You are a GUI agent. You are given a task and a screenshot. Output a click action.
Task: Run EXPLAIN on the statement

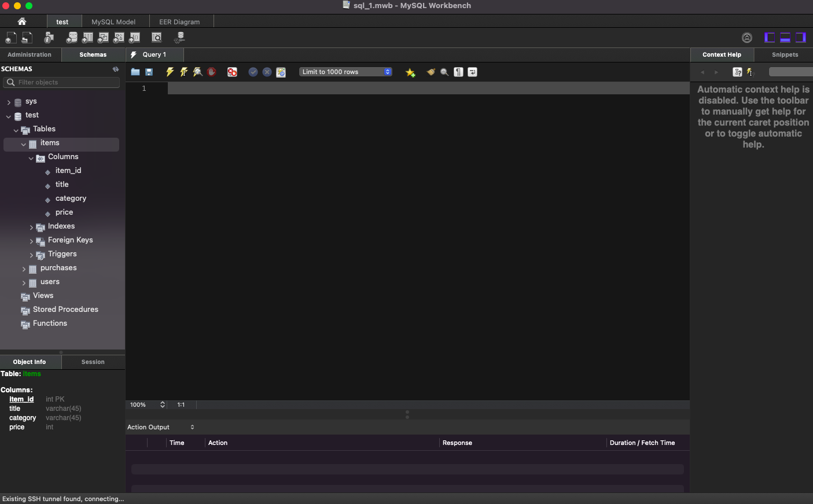(198, 72)
